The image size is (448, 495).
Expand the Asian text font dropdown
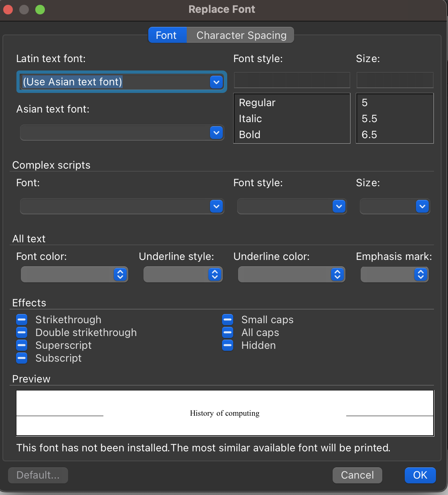216,133
